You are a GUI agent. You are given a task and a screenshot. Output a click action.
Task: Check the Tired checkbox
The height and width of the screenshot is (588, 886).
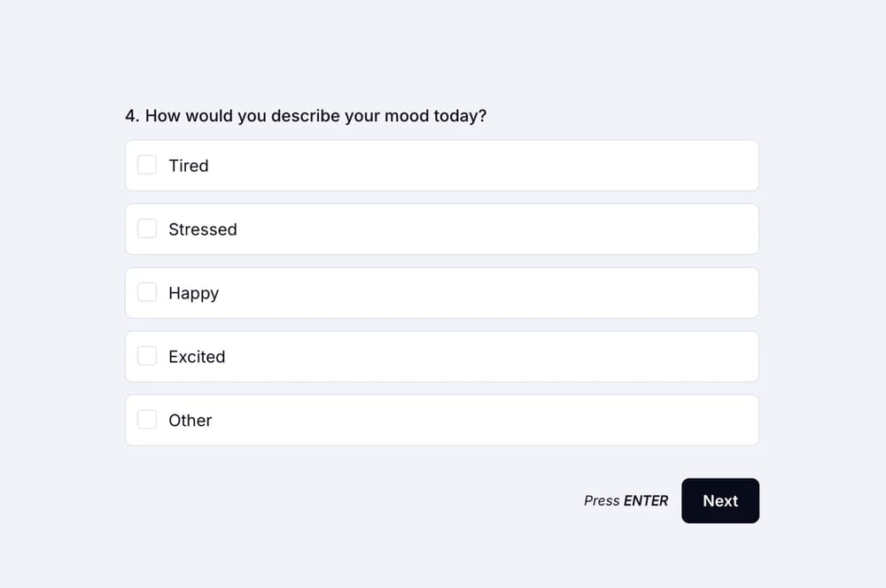[147, 165]
